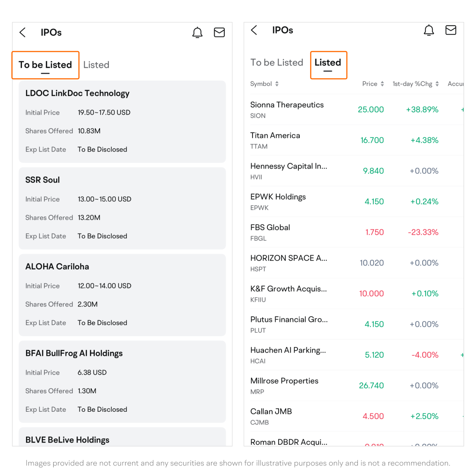Select To be Listed tab on right screen
476x476 pixels.
click(277, 63)
